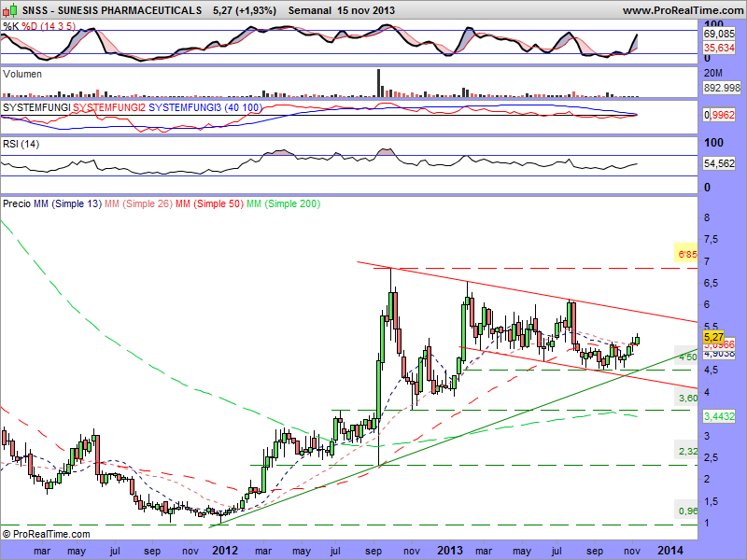Click the 0,9962 indicator value

pos(719,115)
